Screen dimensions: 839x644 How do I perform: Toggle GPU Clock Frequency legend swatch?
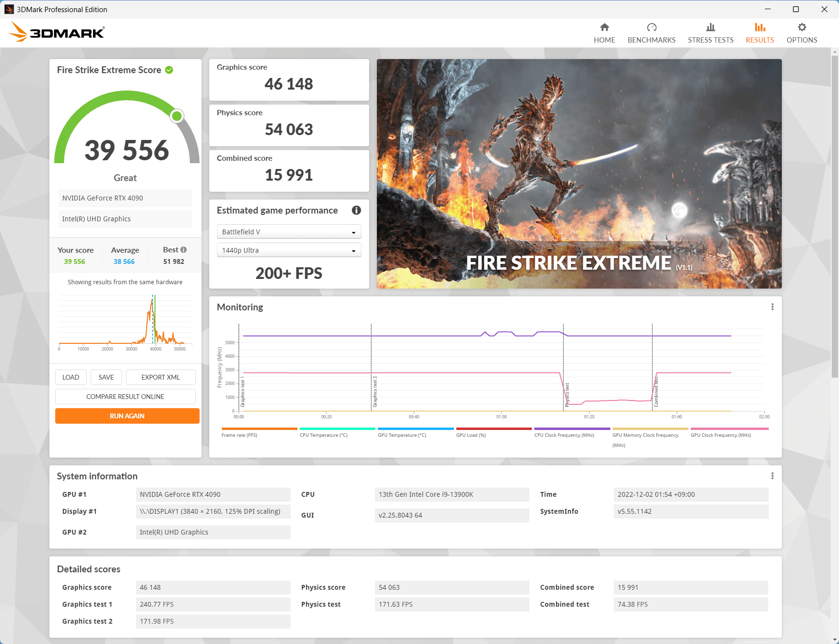(730, 429)
